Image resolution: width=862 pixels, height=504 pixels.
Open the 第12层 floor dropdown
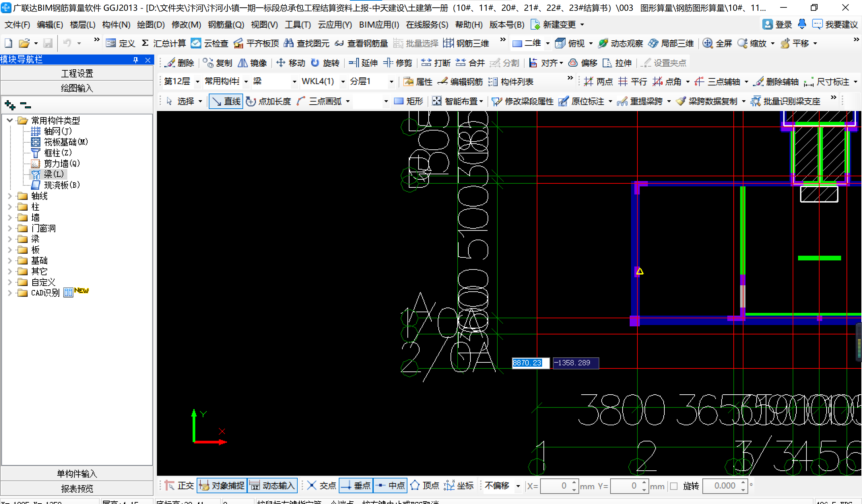(x=197, y=82)
